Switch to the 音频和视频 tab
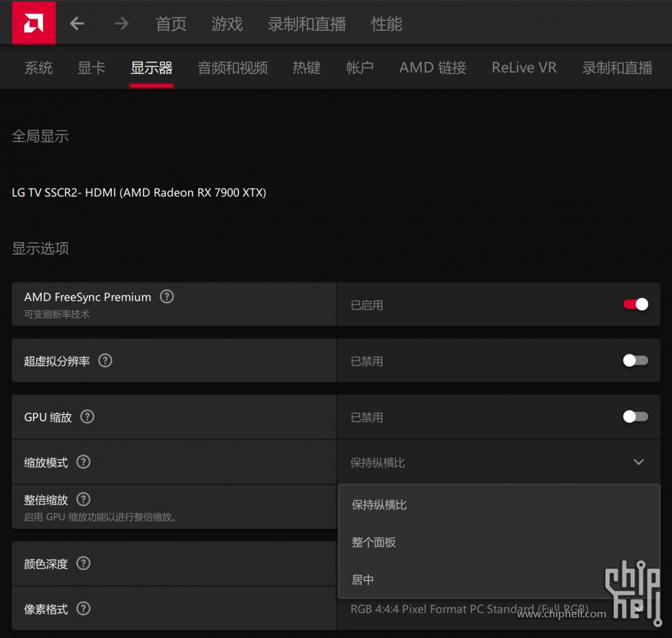This screenshot has width=672, height=638. click(233, 68)
